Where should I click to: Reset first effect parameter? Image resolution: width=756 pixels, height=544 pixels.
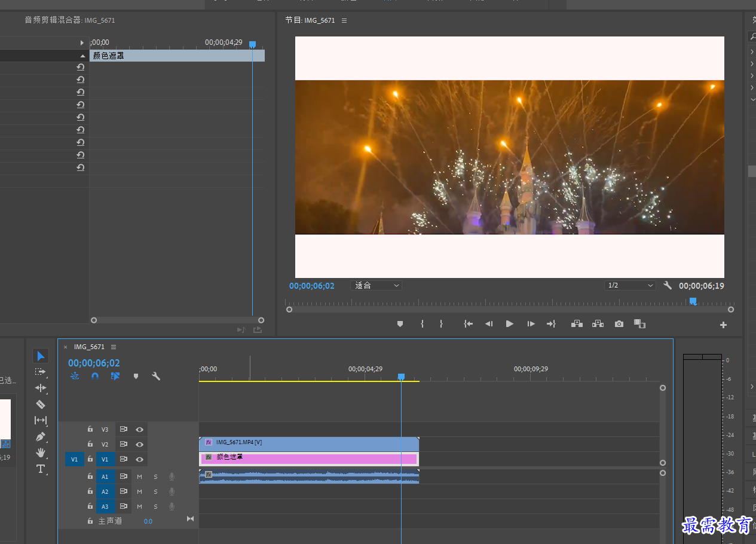pyautogui.click(x=80, y=67)
